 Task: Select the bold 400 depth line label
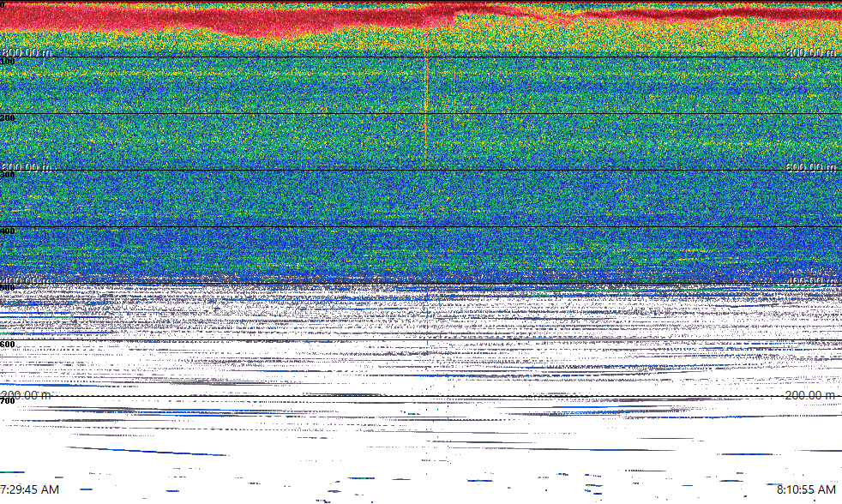(x=8, y=231)
